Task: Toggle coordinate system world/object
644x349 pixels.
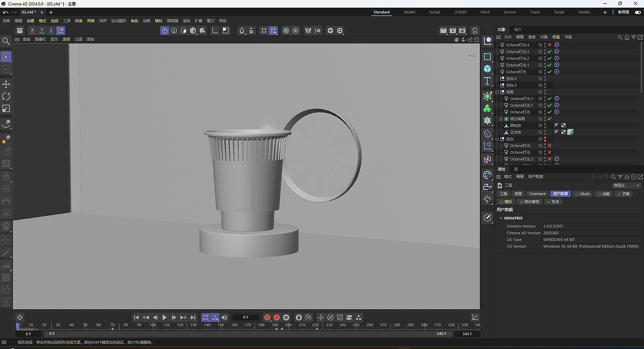Action: pos(60,31)
